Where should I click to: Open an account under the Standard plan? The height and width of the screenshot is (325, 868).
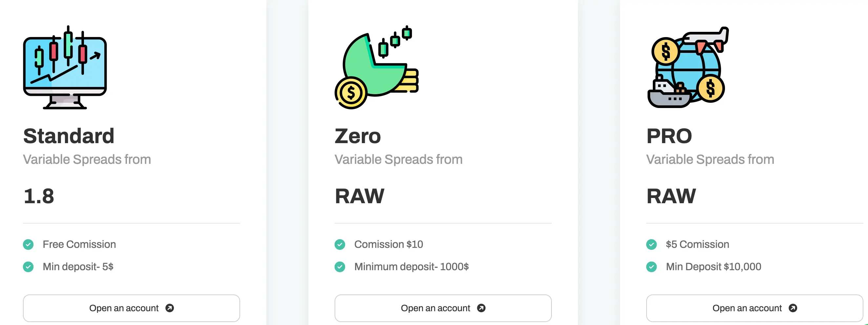click(131, 308)
